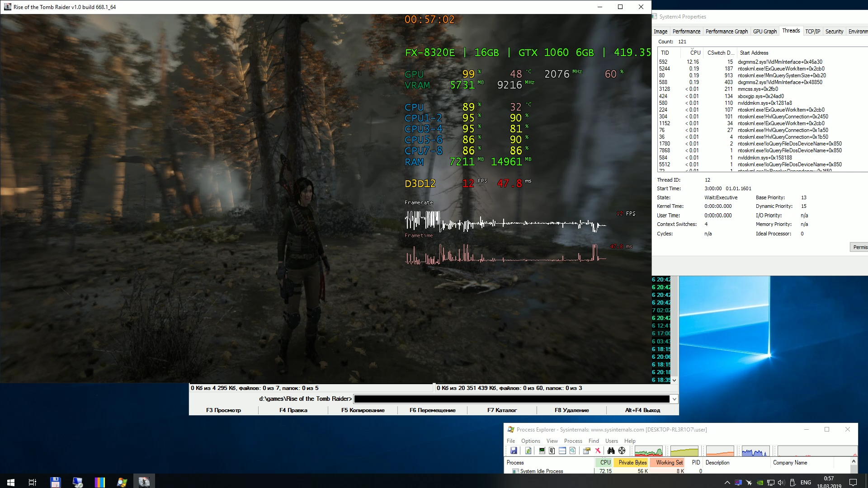Click the command line input field
This screenshot has width=868, height=488.
tap(511, 399)
